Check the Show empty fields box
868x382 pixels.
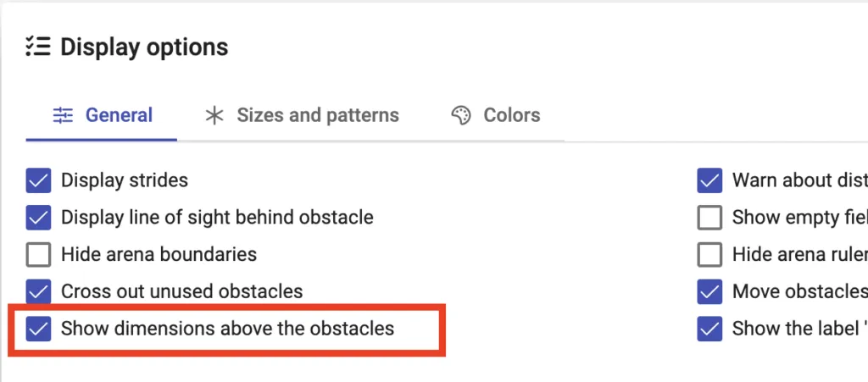click(709, 218)
